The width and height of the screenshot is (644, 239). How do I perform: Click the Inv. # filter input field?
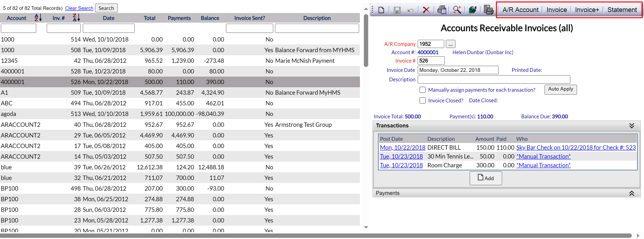(x=63, y=28)
